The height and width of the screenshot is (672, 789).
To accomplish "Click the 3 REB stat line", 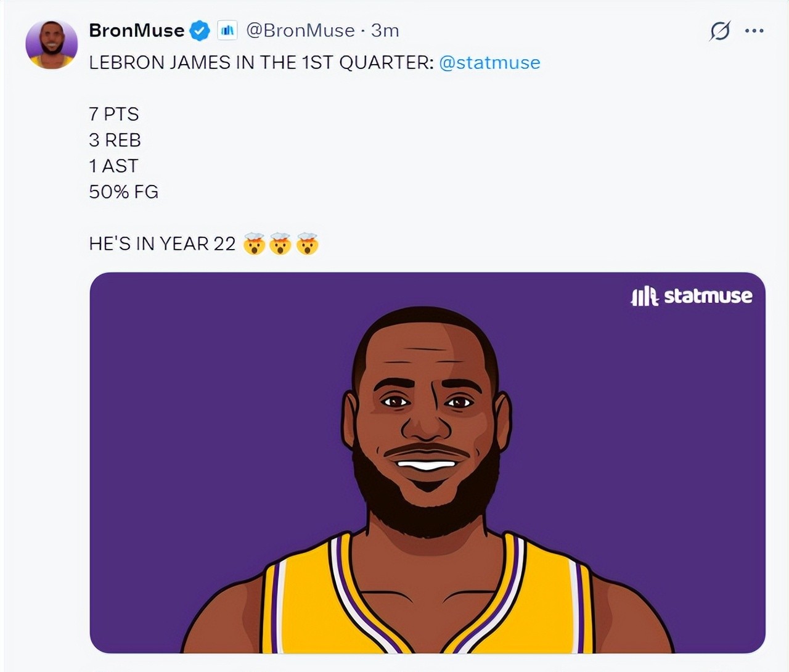I will pyautogui.click(x=115, y=140).
